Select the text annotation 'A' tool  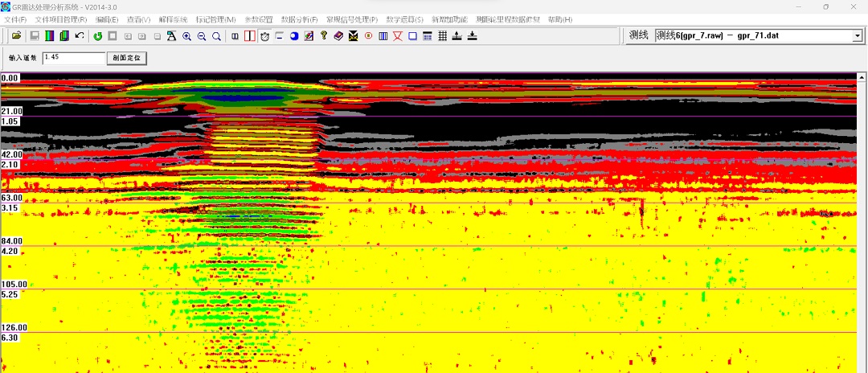click(172, 36)
